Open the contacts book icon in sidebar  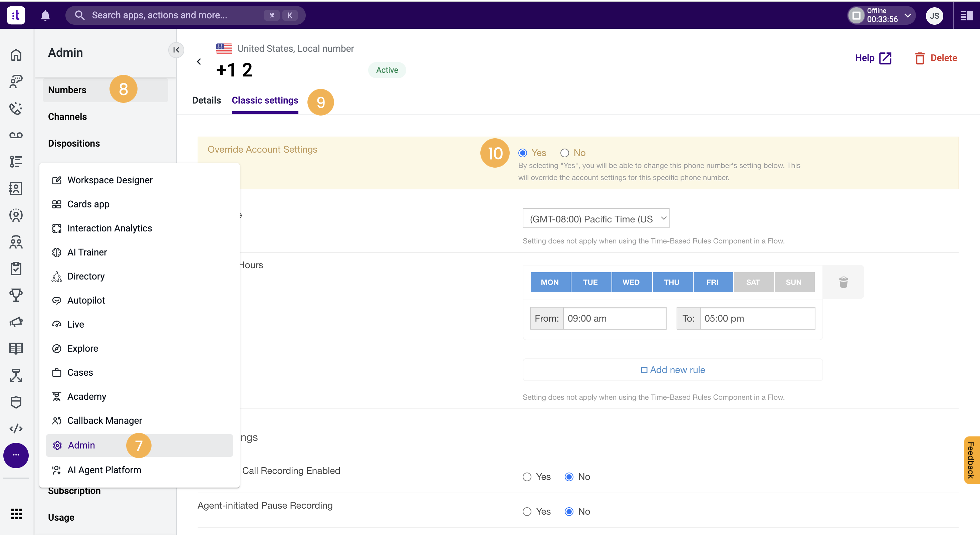pyautogui.click(x=16, y=188)
